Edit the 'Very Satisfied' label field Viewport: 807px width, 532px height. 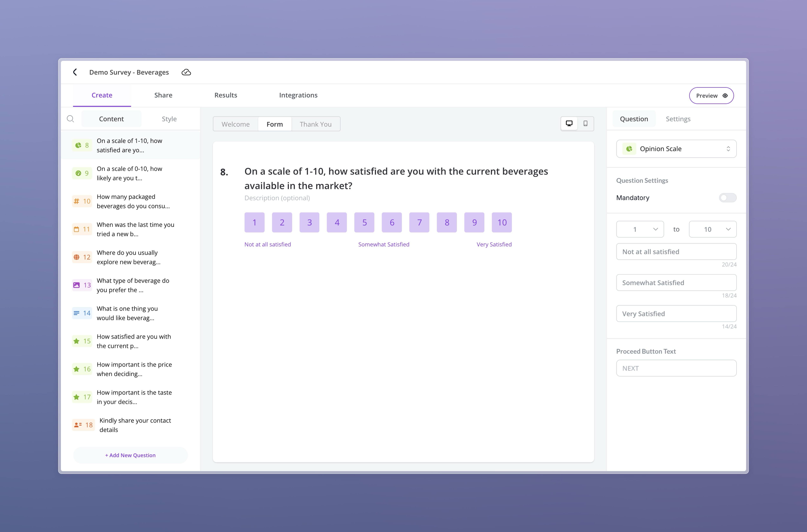676,314
